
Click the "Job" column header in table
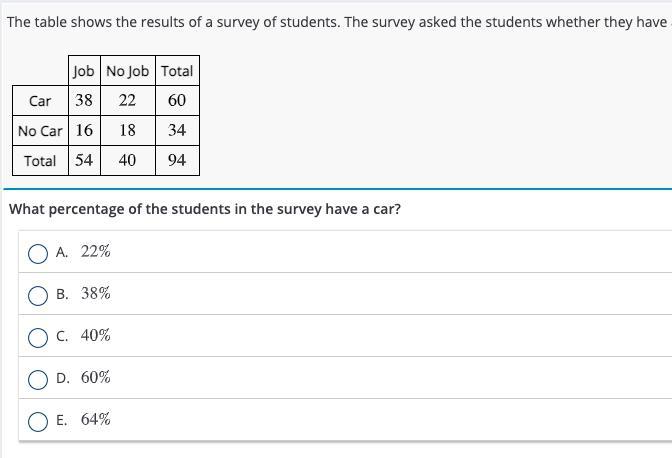point(84,71)
